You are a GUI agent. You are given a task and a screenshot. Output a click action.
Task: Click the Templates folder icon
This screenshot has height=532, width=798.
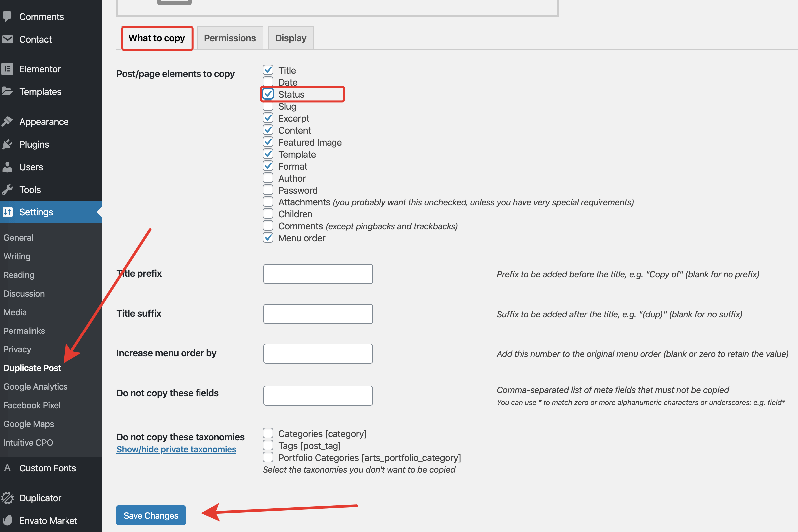[x=7, y=92]
